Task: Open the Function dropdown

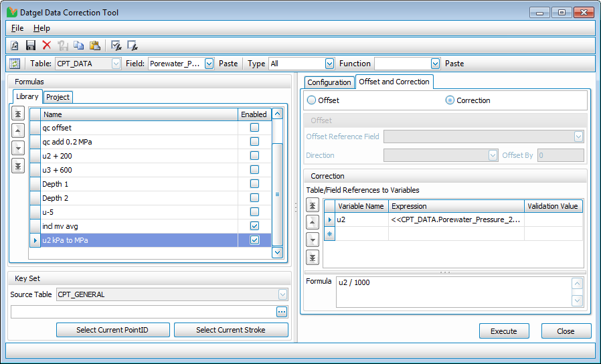Action: (x=435, y=64)
